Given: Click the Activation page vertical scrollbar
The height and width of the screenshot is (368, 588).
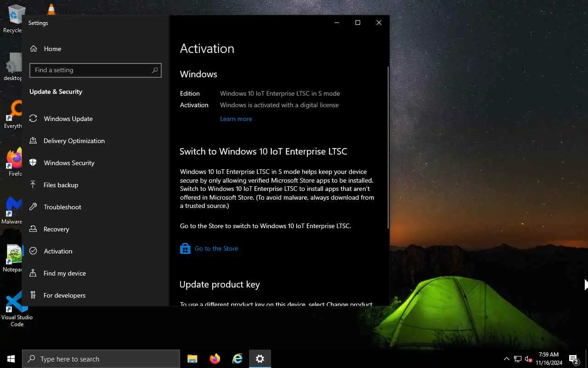Looking at the screenshot, I should pos(388,147).
